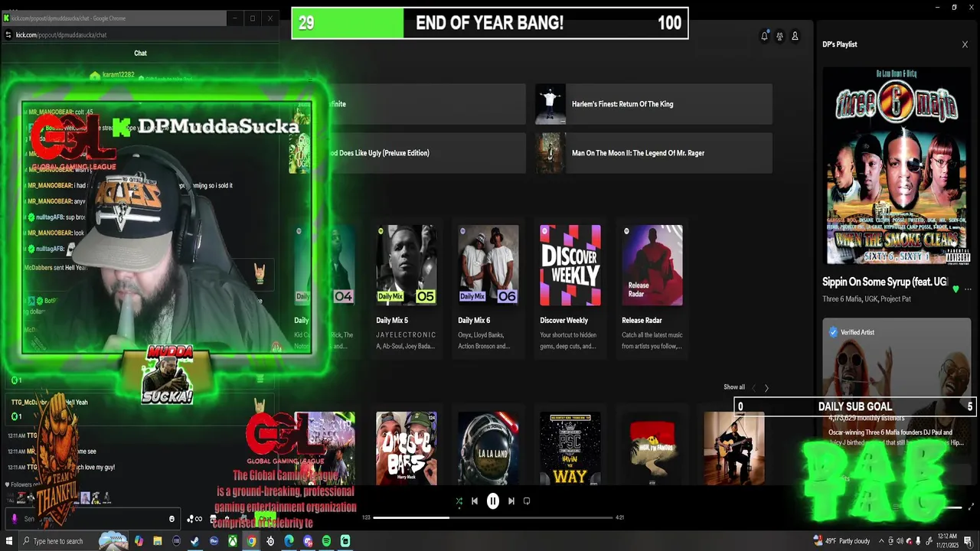Open Harlem's Finest: Return Of The King

click(x=653, y=104)
